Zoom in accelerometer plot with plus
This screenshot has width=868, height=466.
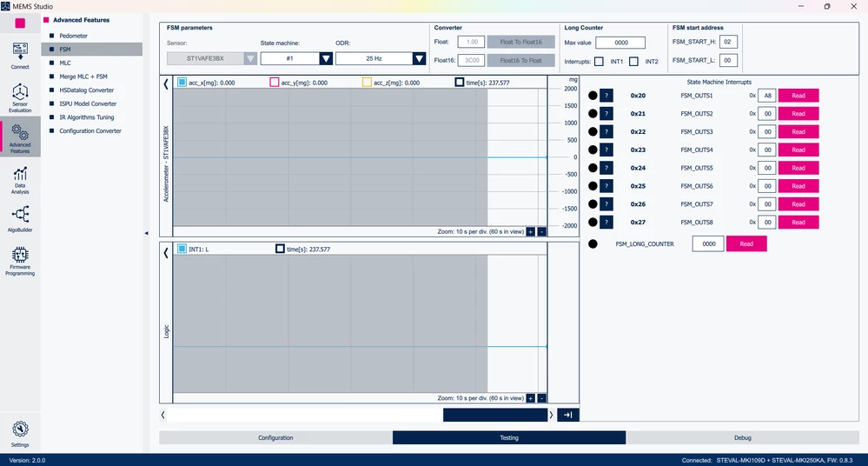coord(530,231)
